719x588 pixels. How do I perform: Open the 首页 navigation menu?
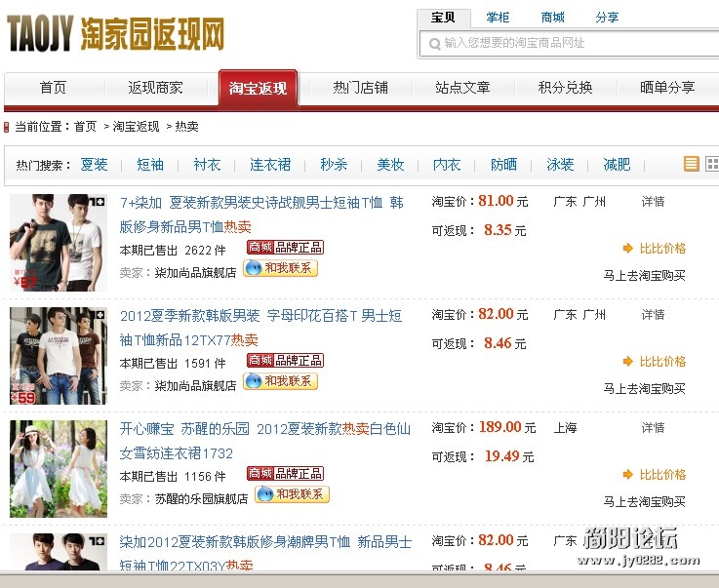[54, 87]
